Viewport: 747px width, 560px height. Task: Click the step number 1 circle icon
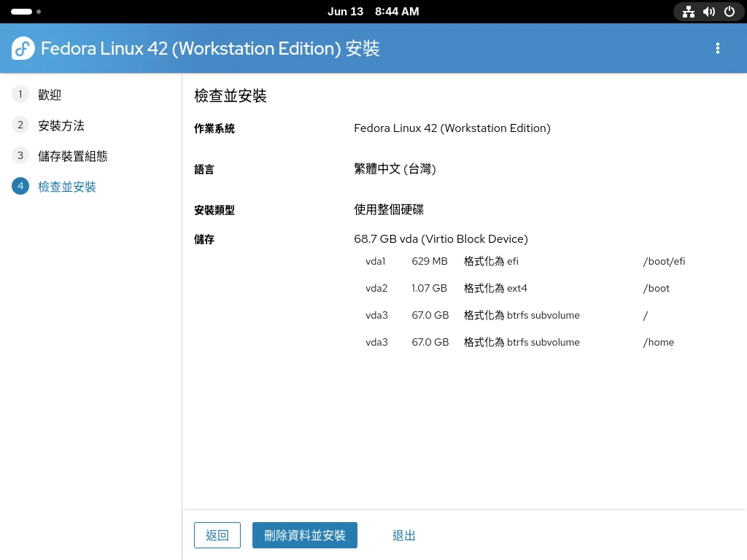(20, 94)
